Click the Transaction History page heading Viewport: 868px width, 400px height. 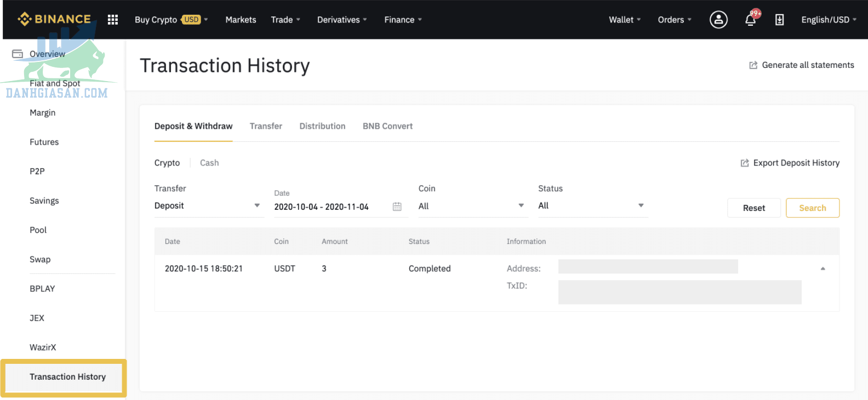tap(225, 66)
